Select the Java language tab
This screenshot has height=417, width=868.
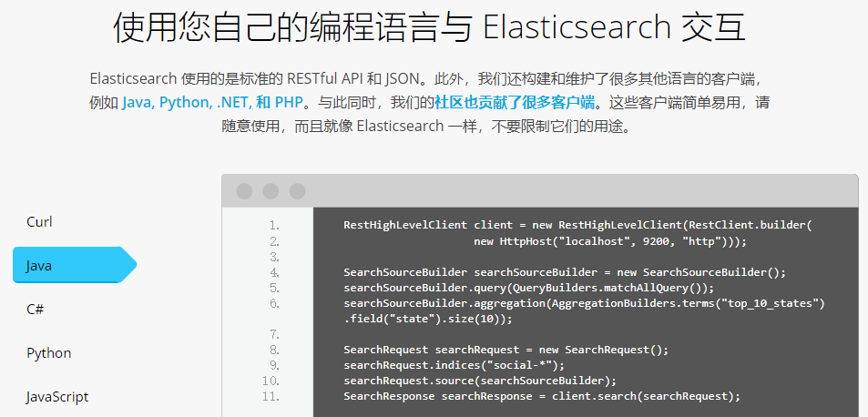(75, 265)
